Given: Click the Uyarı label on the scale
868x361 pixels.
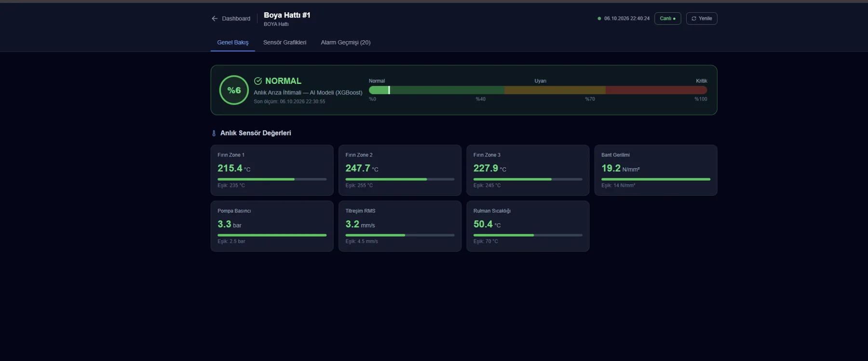Looking at the screenshot, I should [540, 81].
